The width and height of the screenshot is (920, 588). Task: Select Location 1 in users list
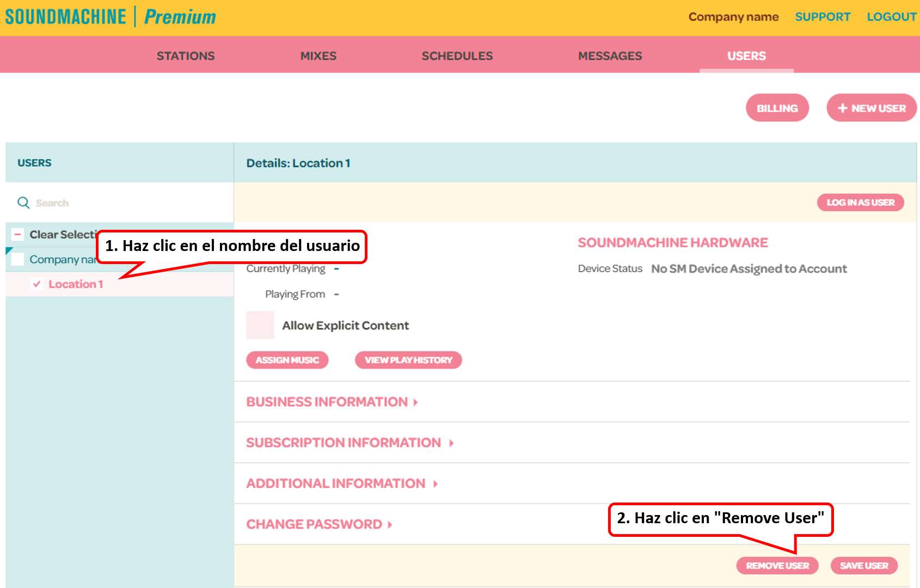click(76, 284)
